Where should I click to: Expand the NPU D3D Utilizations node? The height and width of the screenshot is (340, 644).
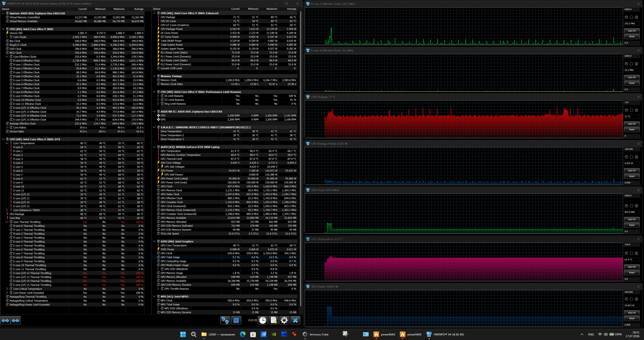point(158,308)
